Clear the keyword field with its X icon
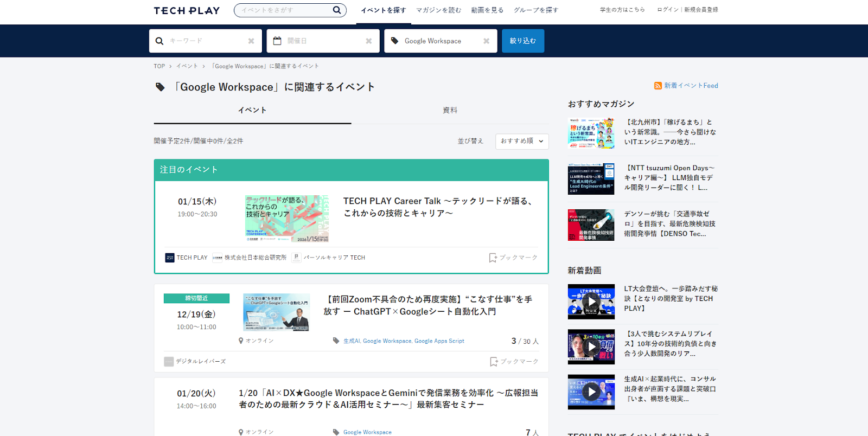This screenshot has height=436, width=868. coord(251,41)
